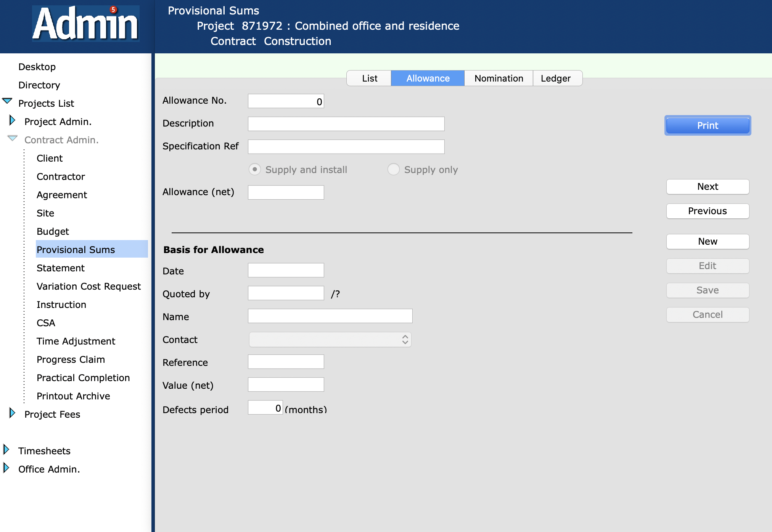This screenshot has width=772, height=532.
Task: Create a New allowance record
Action: (x=707, y=241)
